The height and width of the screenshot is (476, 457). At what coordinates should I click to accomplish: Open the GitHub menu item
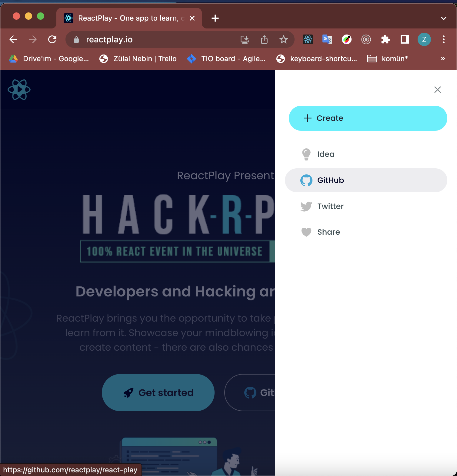pyautogui.click(x=366, y=180)
